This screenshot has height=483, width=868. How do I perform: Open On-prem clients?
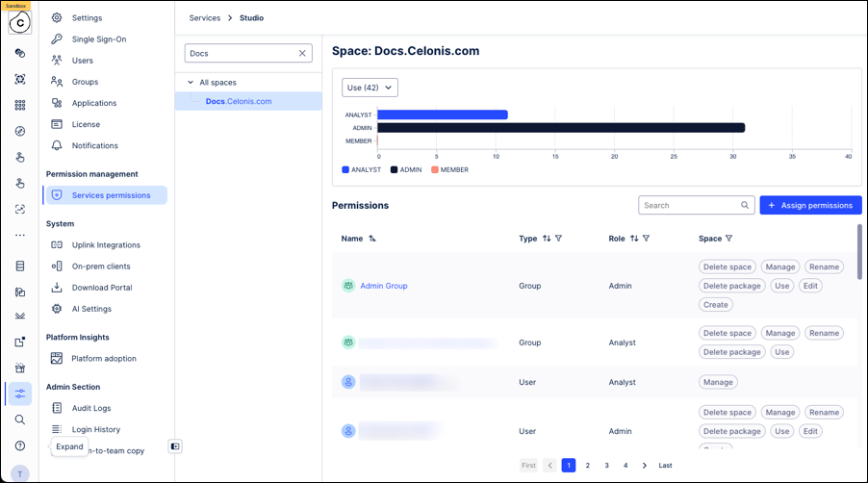101,267
